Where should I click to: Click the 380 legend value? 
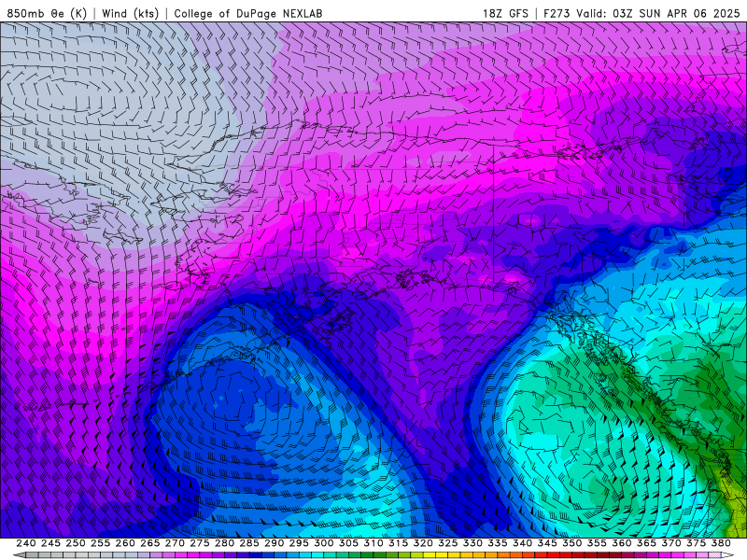(x=721, y=543)
